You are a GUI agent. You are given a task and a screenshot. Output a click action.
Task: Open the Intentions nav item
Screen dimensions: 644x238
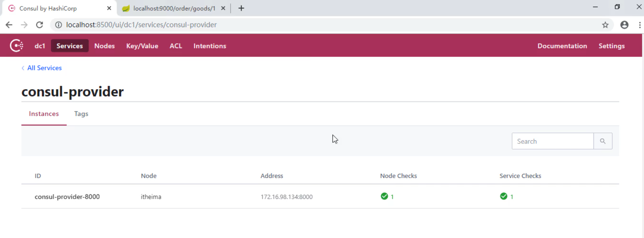tap(210, 46)
